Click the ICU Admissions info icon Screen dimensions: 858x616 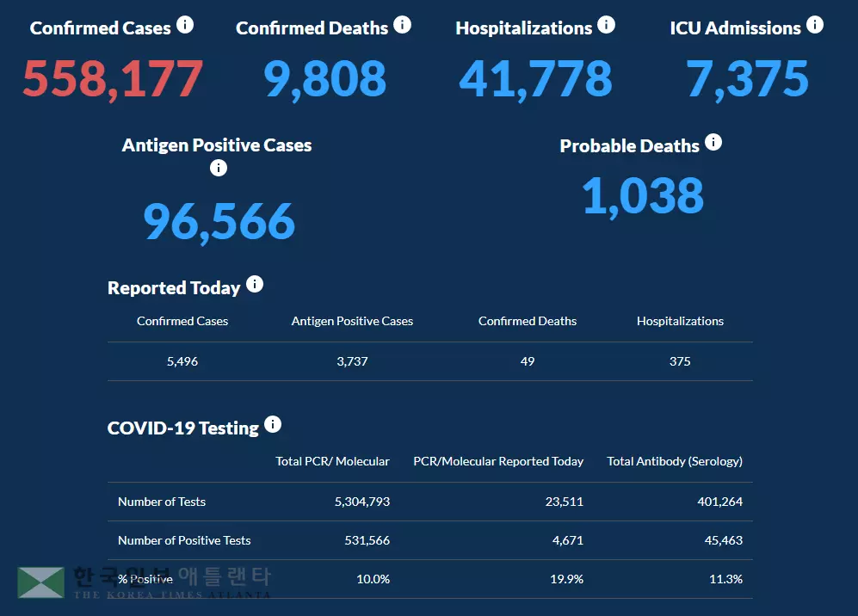click(x=814, y=25)
